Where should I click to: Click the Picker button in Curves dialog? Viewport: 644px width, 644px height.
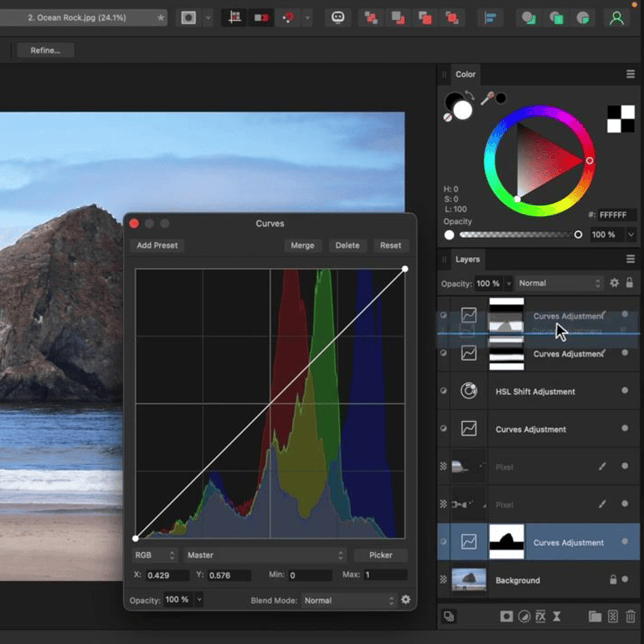[380, 555]
